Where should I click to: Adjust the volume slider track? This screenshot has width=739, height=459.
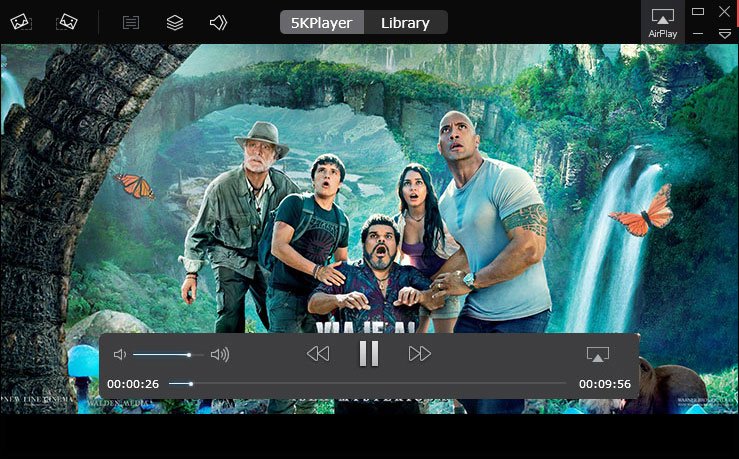[x=168, y=354]
